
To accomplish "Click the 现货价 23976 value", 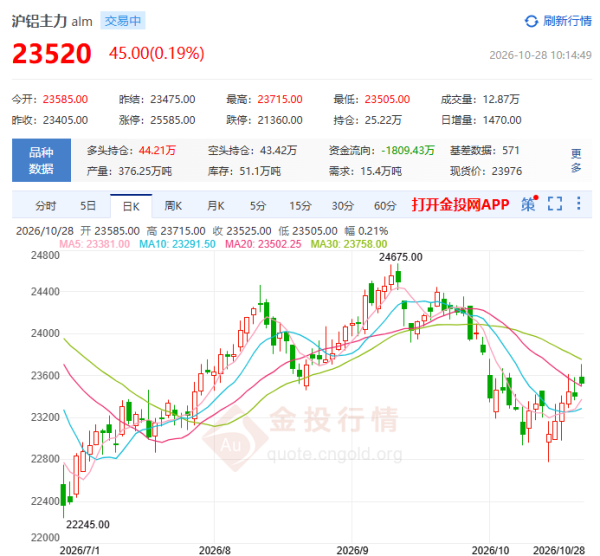I will [507, 171].
